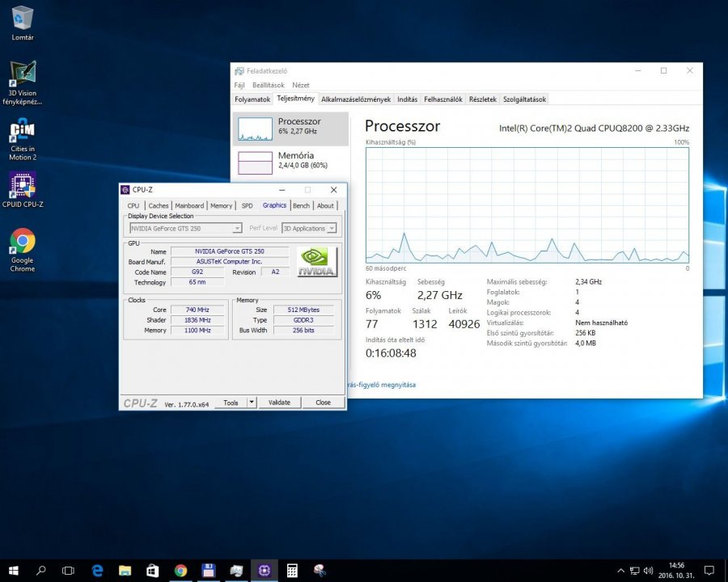Switch to the Alkalmazáselőzmények tab
This screenshot has width=728, height=582.
pyautogui.click(x=356, y=99)
